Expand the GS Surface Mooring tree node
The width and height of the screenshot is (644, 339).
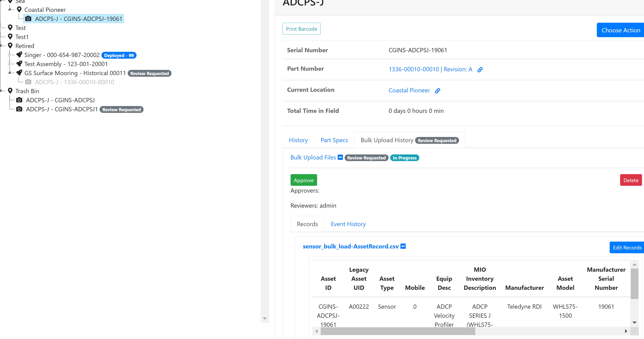tap(9, 73)
